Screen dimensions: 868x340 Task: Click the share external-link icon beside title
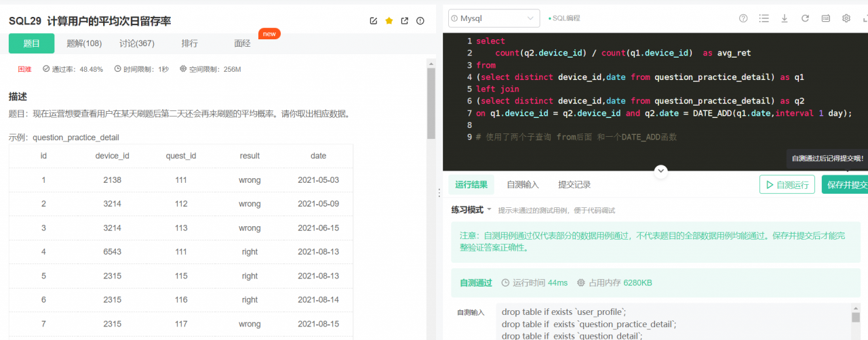(x=405, y=21)
